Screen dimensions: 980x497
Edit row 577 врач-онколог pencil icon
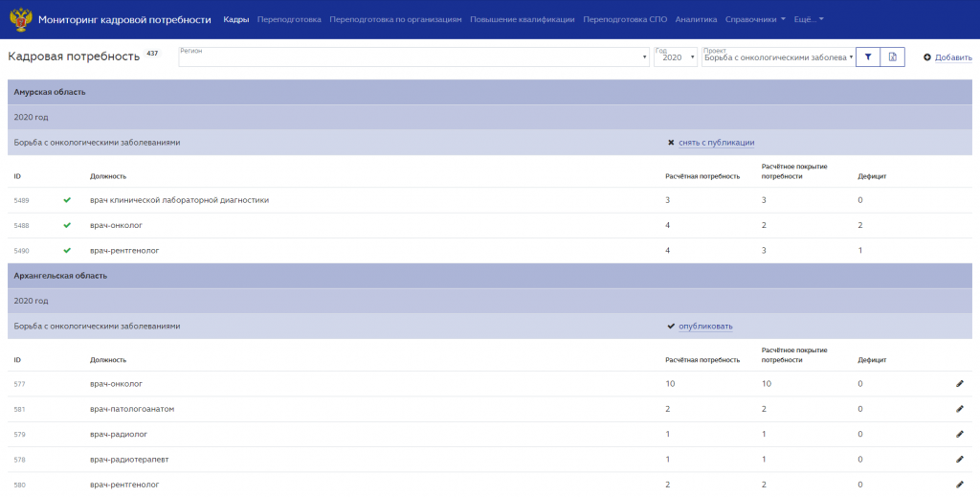tap(960, 384)
